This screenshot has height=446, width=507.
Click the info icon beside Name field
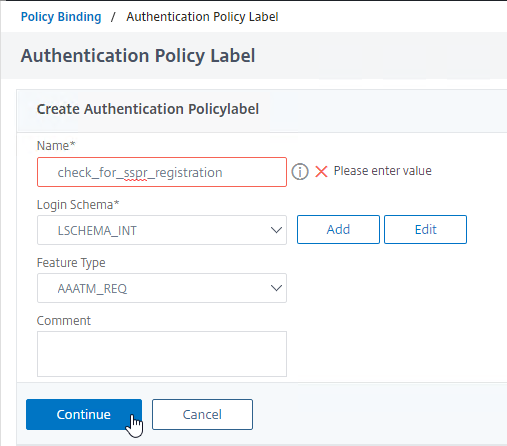click(x=300, y=172)
